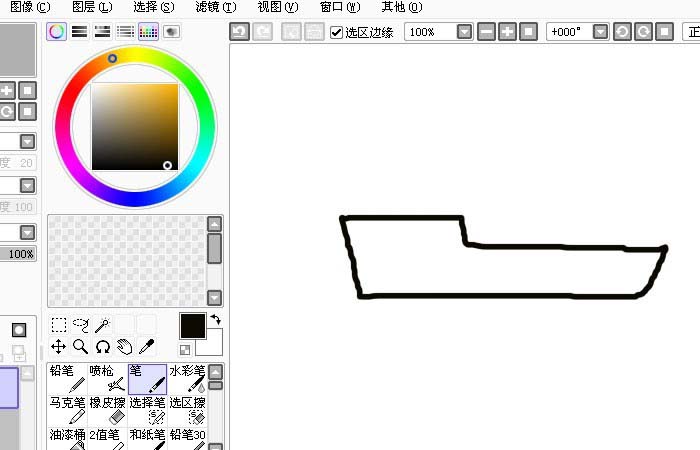Open the 100% zoom dropdown
The image size is (700, 450).
click(464, 32)
